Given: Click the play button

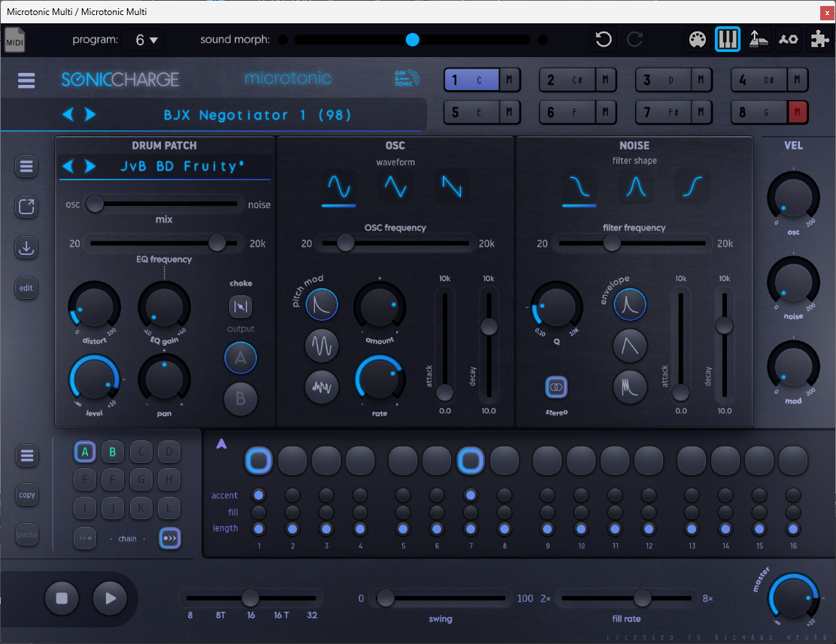Looking at the screenshot, I should (x=109, y=598).
